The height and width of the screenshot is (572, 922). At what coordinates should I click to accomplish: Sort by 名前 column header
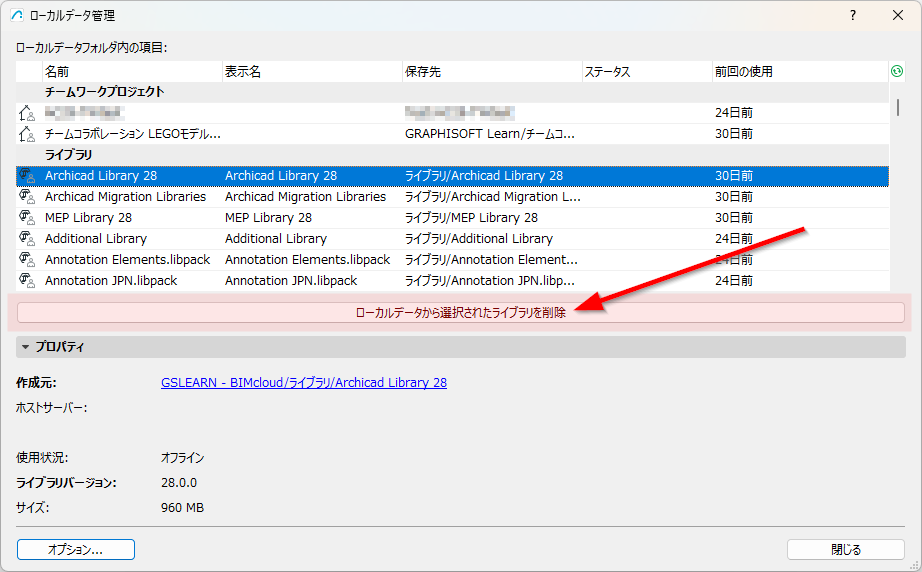132,72
